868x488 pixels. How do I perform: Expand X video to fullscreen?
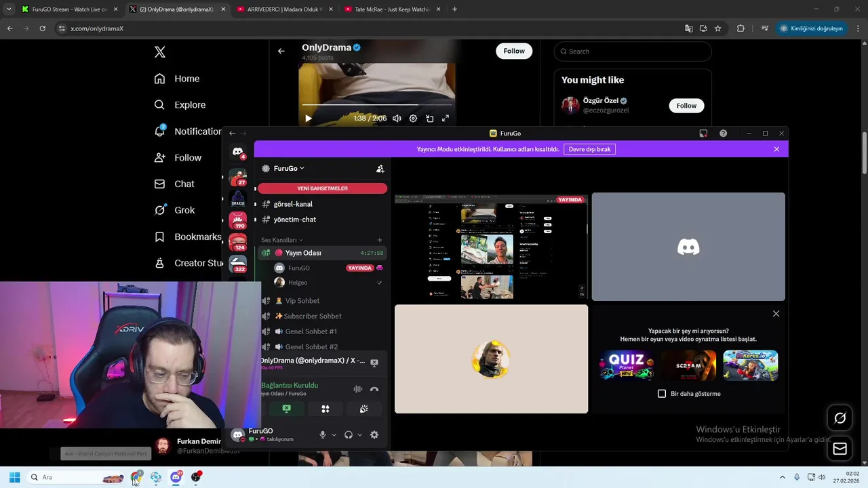tap(446, 119)
